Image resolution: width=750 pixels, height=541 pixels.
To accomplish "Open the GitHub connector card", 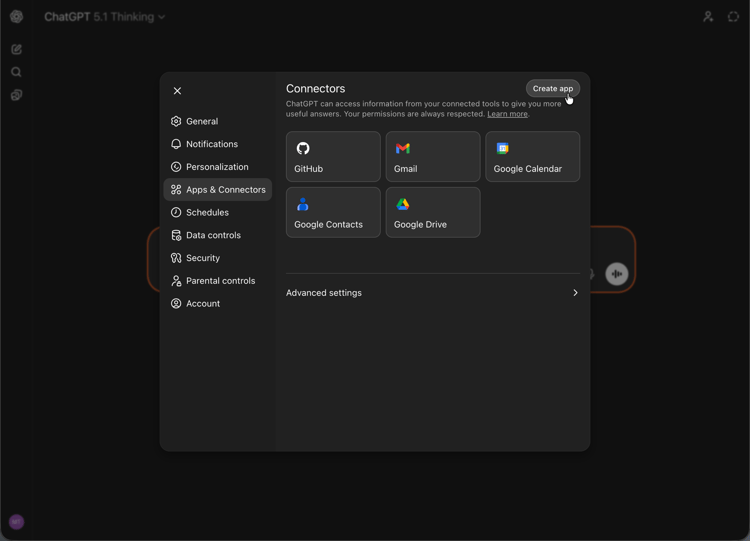I will click(333, 156).
